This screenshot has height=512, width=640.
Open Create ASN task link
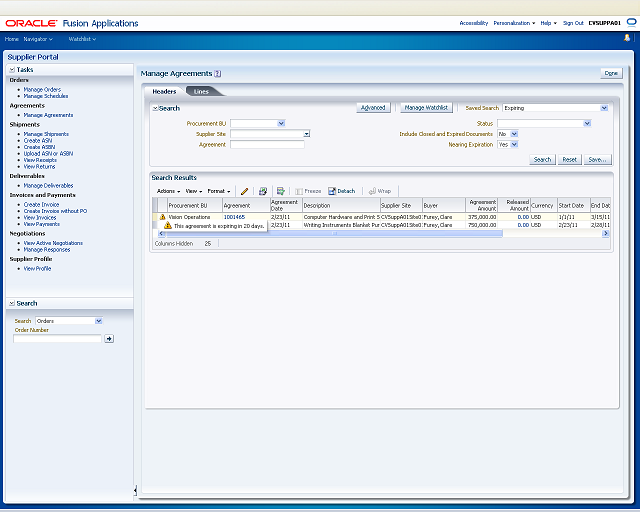click(x=38, y=140)
